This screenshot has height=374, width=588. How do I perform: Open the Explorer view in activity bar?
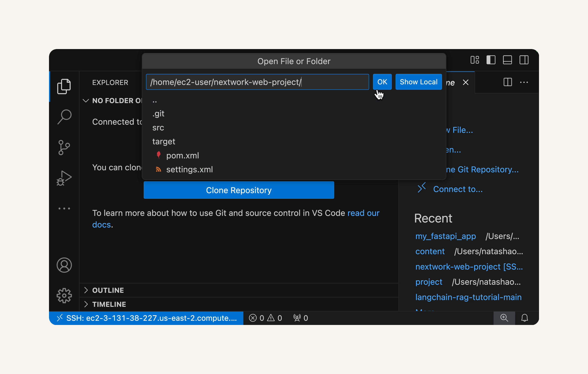point(64,86)
